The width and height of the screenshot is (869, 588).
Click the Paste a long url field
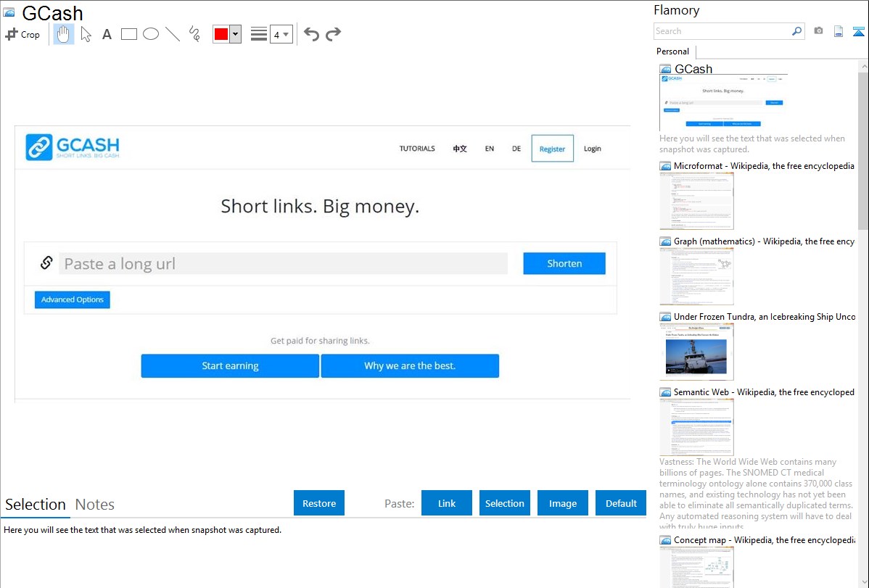pyautogui.click(x=283, y=263)
